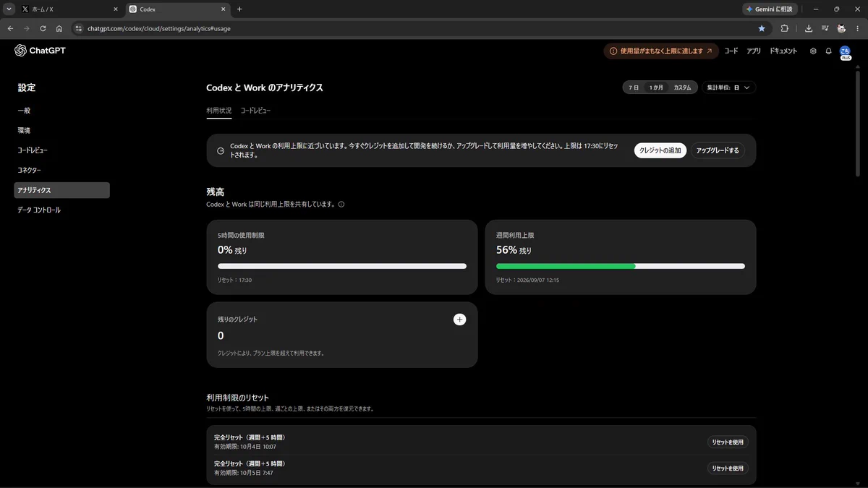
Task: Bookmark this page with the star
Action: (762, 28)
